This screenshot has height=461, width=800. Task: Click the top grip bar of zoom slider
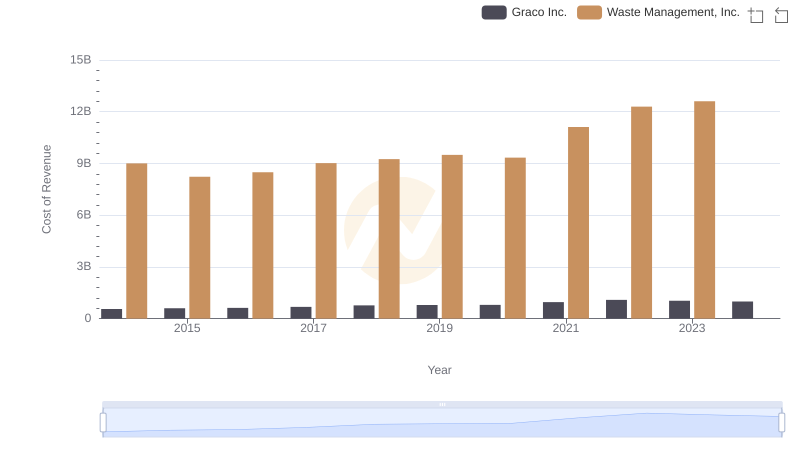pyautogui.click(x=442, y=404)
